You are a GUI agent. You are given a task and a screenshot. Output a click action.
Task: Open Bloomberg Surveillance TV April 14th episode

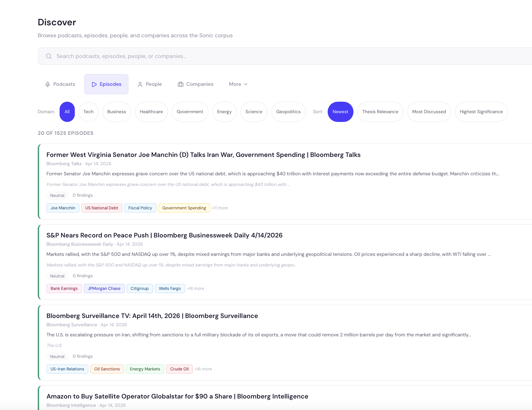(152, 316)
